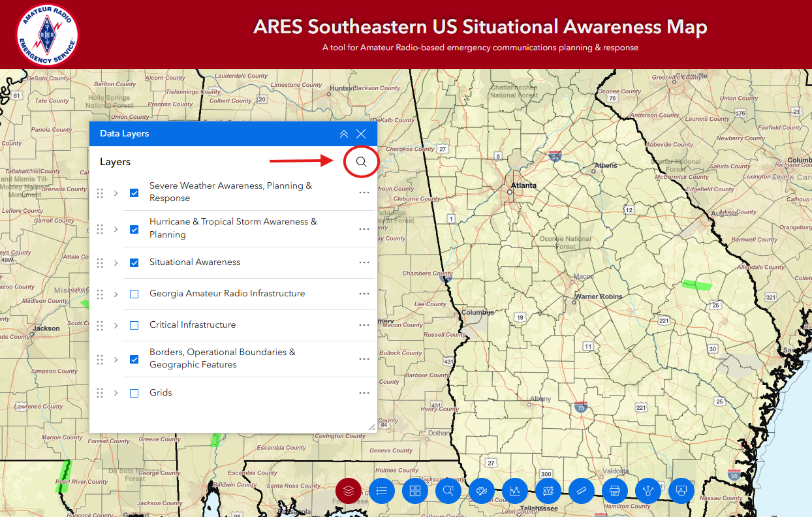Click the Georgia Amateur Radio Infrastructure name
Image resolution: width=812 pixels, height=517 pixels.
tap(227, 293)
